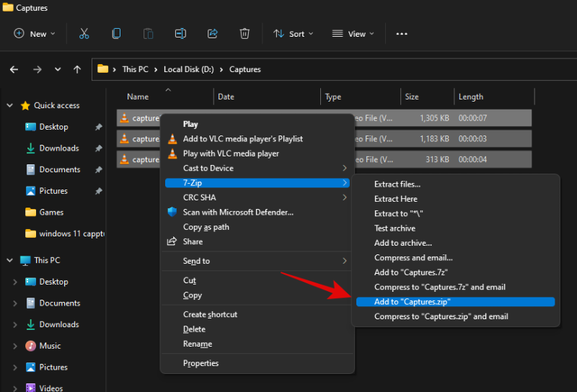Click the Delete trash icon in toolbar

click(245, 33)
